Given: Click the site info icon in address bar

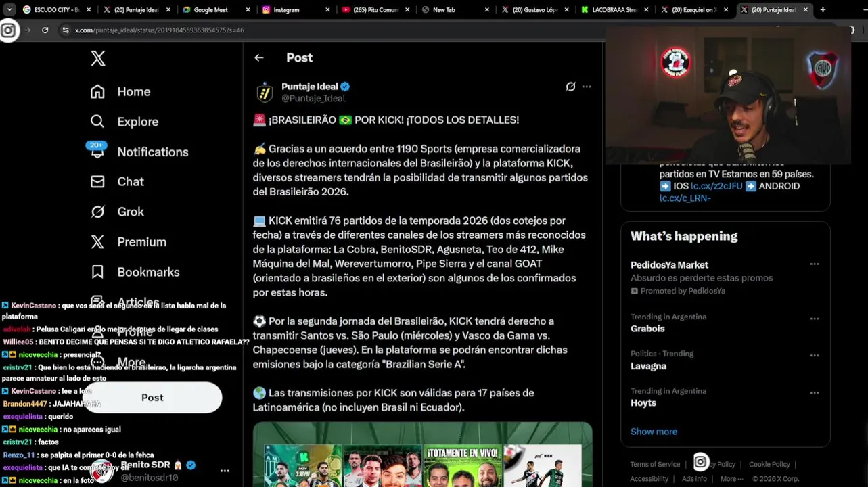Looking at the screenshot, I should pyautogui.click(x=66, y=30).
